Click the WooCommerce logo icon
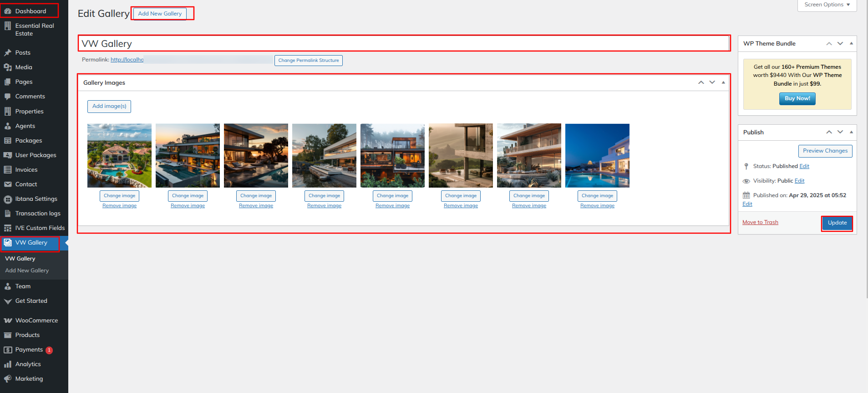The width and height of the screenshot is (868, 393). coord(8,321)
